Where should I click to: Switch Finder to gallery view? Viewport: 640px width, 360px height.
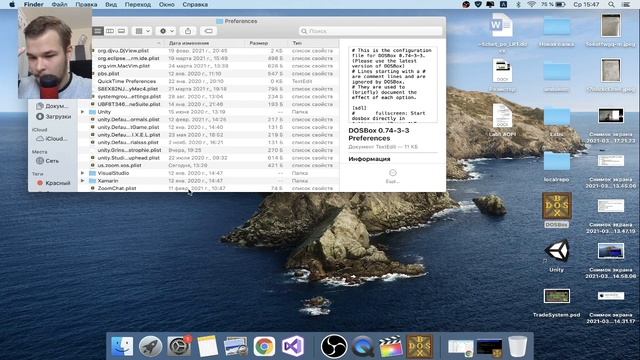(122, 31)
